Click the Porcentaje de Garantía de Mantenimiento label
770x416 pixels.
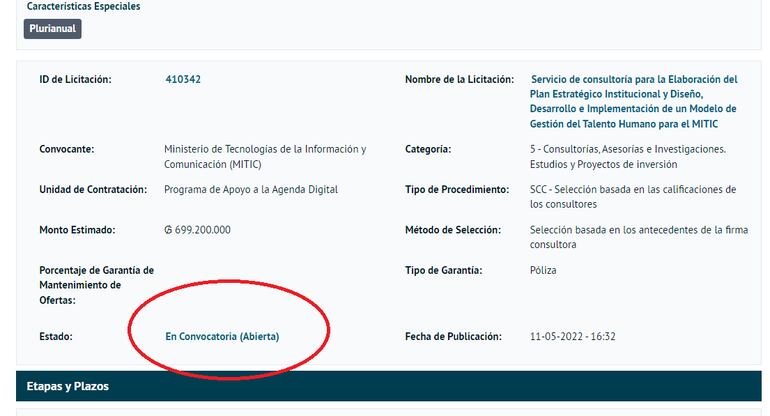[x=96, y=285]
